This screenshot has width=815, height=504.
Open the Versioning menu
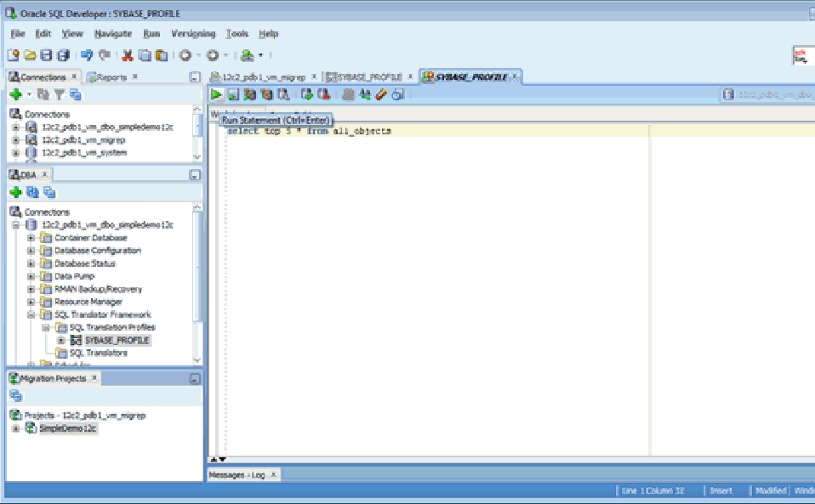coord(195,33)
